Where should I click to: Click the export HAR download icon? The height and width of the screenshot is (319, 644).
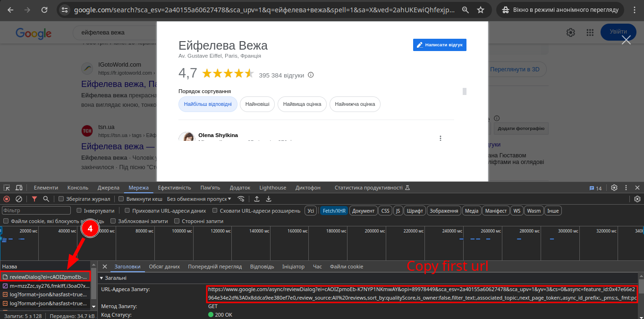(269, 199)
